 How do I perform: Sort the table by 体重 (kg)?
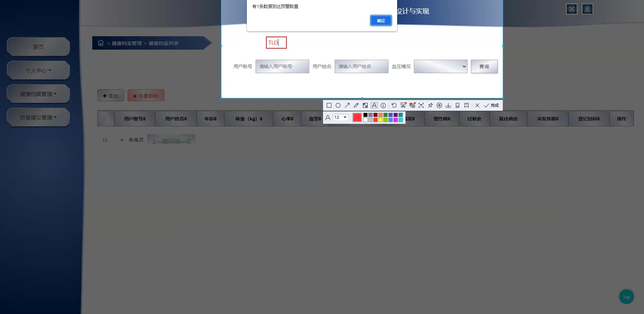click(x=249, y=119)
